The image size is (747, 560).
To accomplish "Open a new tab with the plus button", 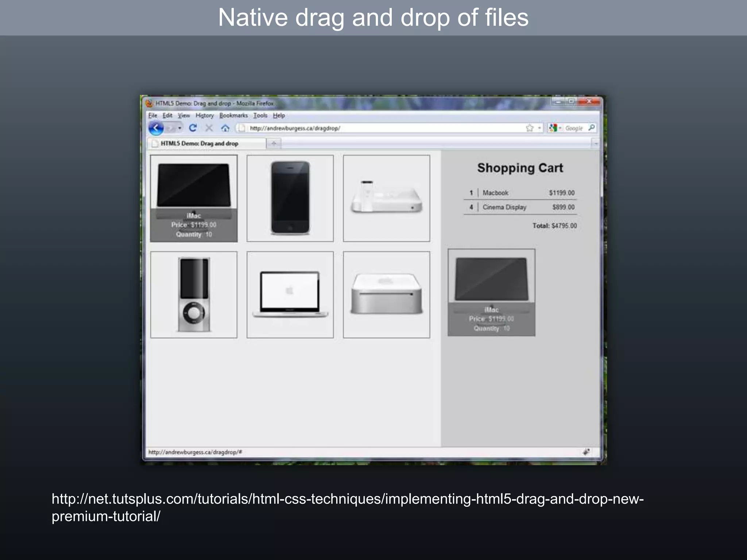I will coord(274,143).
